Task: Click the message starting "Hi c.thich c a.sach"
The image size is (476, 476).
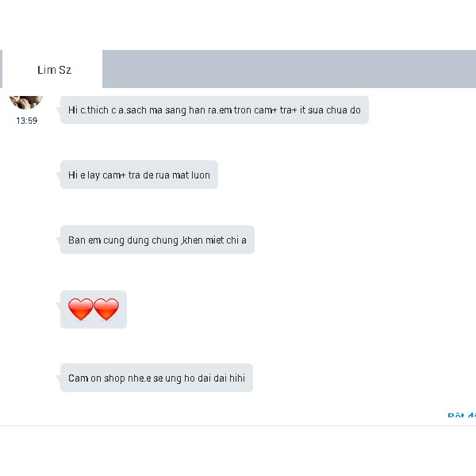Action: pyautogui.click(x=214, y=110)
